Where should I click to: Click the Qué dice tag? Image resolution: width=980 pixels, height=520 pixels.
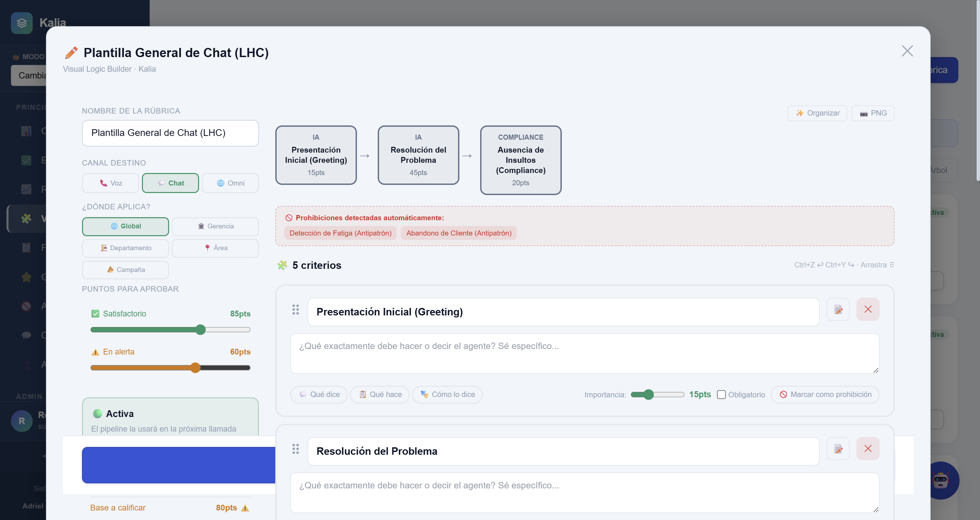point(319,395)
